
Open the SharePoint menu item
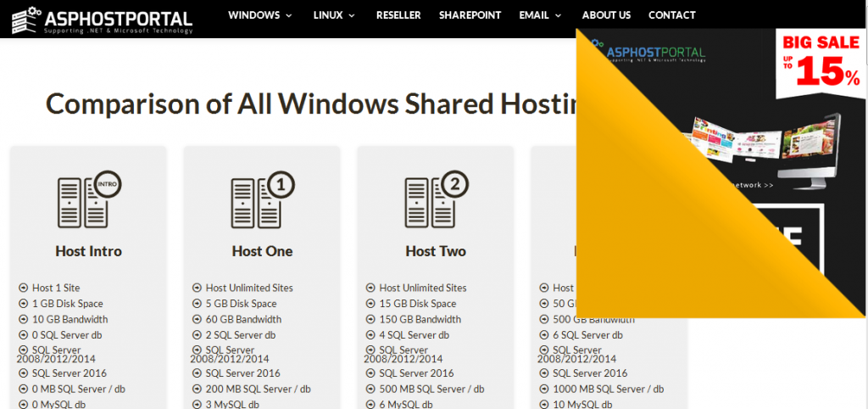[470, 15]
